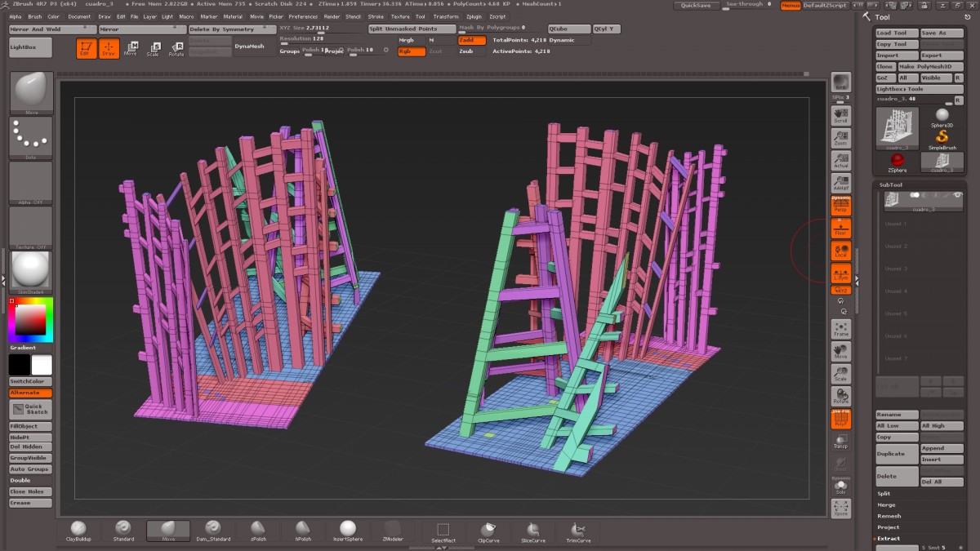Open the Preferences menu
Screen dimensions: 980x551
(x=303, y=16)
